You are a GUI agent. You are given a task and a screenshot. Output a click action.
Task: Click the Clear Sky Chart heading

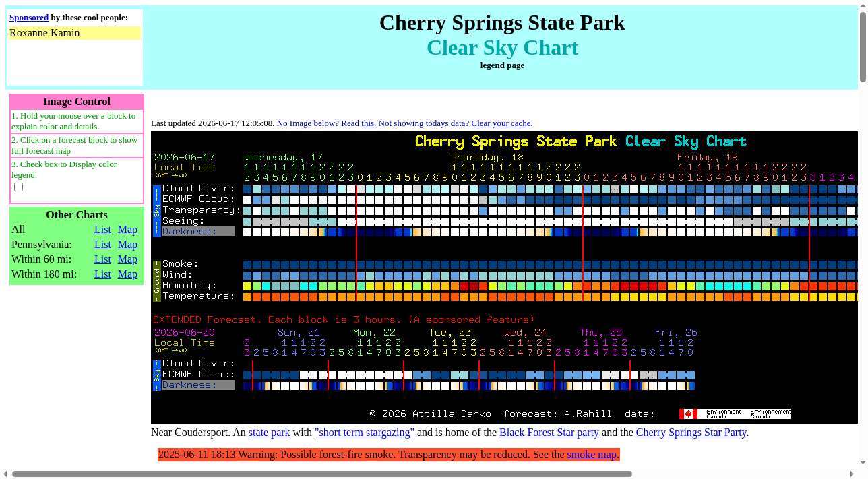coord(502,48)
